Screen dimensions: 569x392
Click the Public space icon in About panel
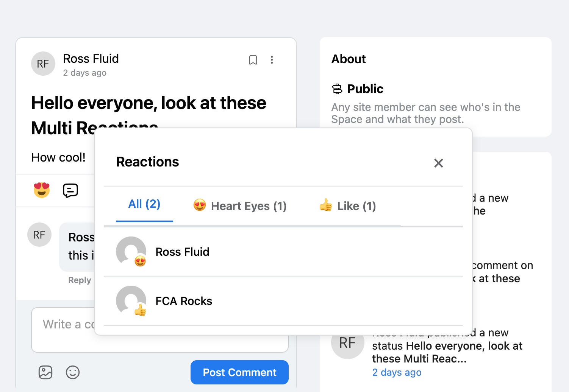(x=336, y=89)
